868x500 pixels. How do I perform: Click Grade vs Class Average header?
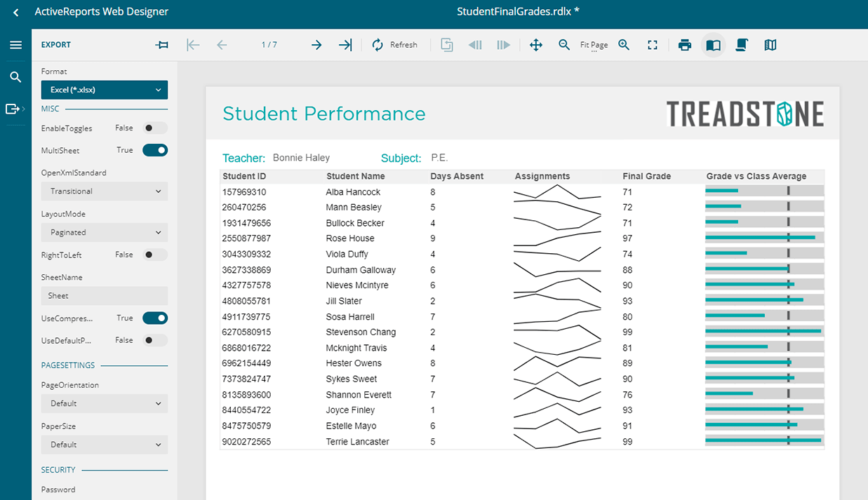pos(756,176)
